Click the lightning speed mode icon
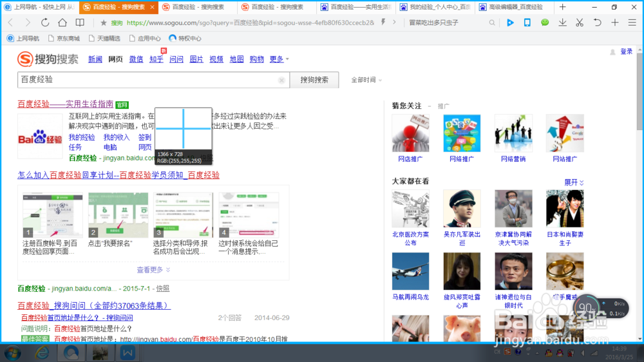Image resolution: width=644 pixels, height=362 pixels. 383,22
